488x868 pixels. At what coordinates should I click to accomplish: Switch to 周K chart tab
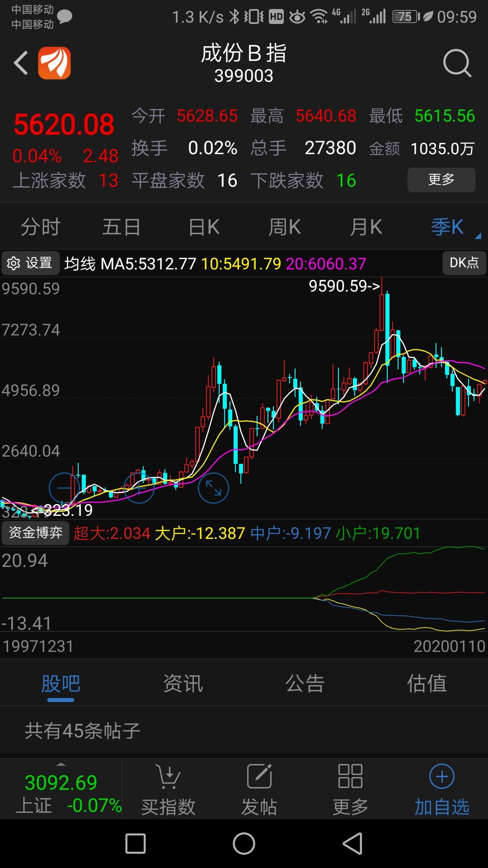[285, 226]
